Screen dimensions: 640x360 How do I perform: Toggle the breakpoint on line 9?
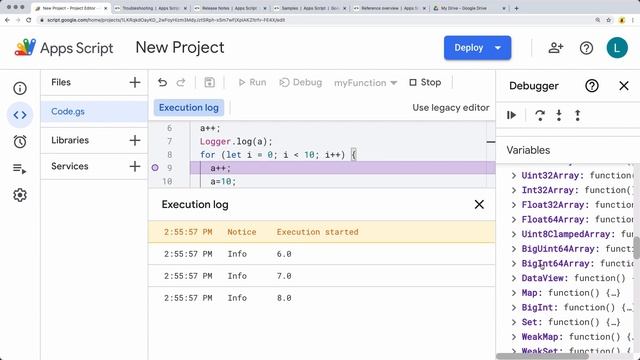(x=155, y=168)
